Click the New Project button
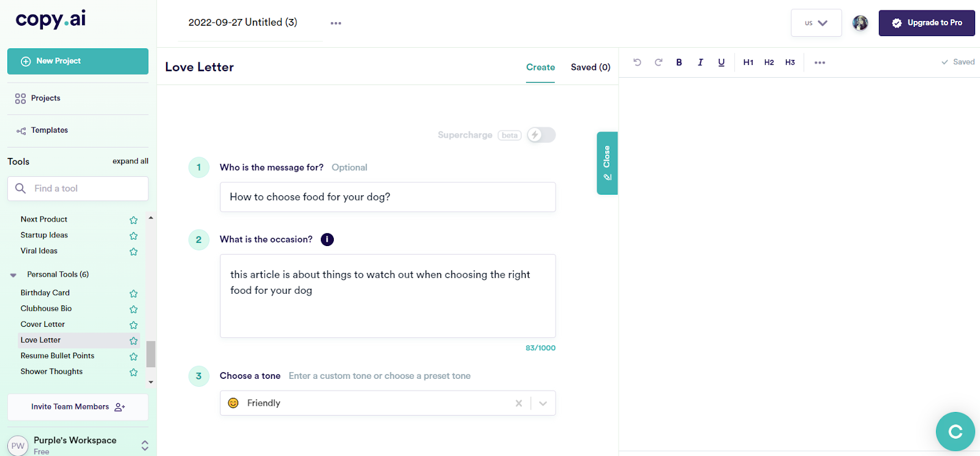 point(78,61)
